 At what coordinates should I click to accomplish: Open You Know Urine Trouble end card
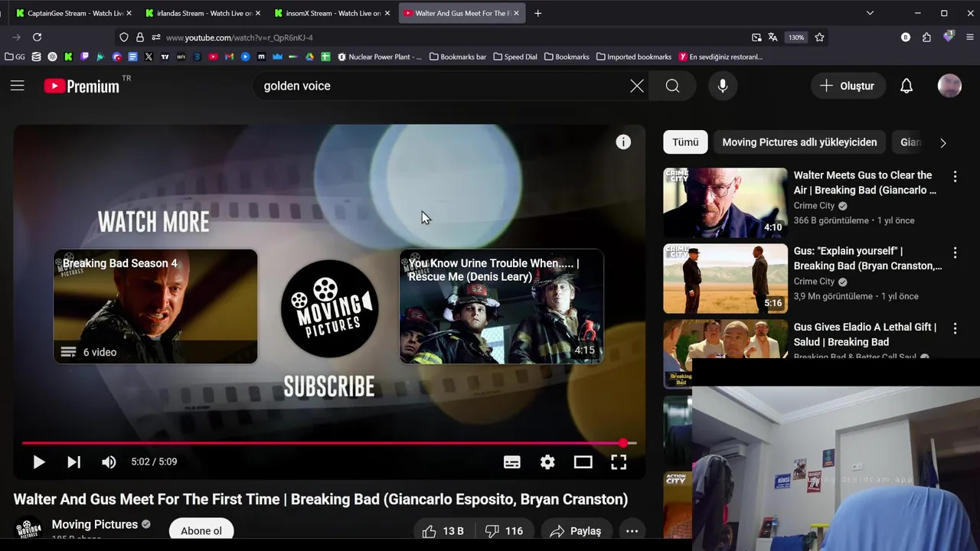coord(501,306)
